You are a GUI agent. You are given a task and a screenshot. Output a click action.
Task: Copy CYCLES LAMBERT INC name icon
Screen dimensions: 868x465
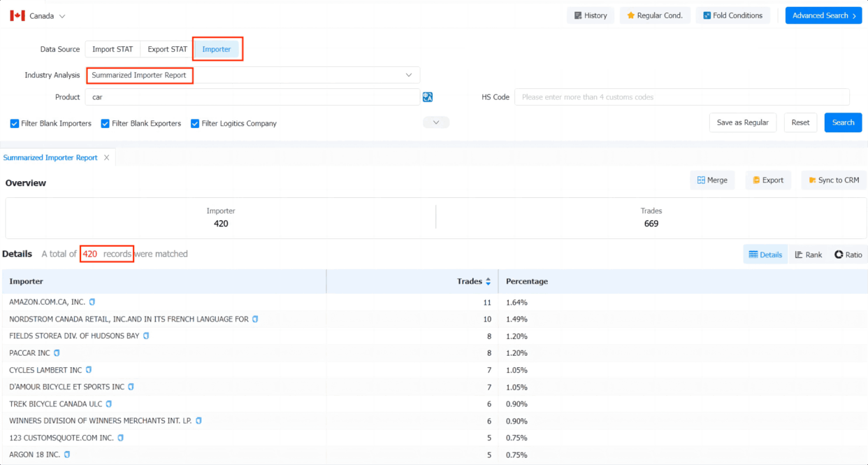(x=89, y=370)
